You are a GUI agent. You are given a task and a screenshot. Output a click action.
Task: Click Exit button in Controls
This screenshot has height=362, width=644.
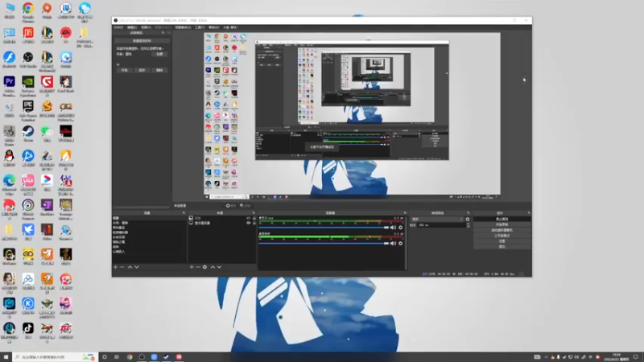[x=502, y=247]
